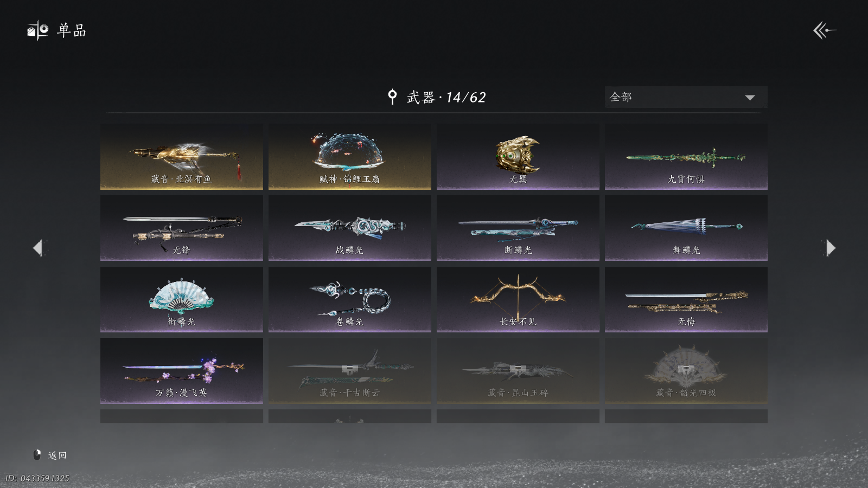
Task: Select the 无锋 blade item
Action: point(182,228)
